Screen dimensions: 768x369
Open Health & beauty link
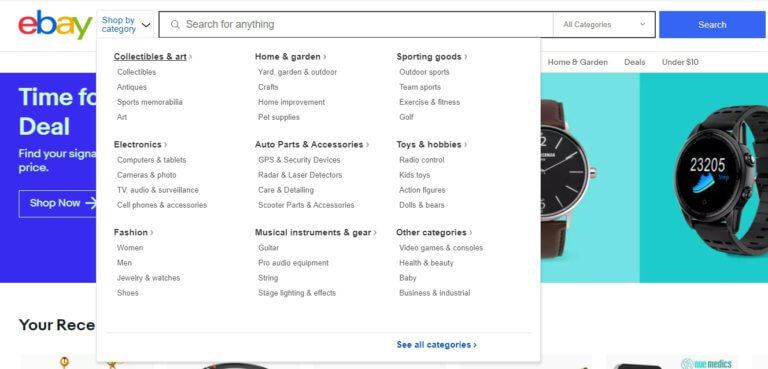[x=426, y=263]
